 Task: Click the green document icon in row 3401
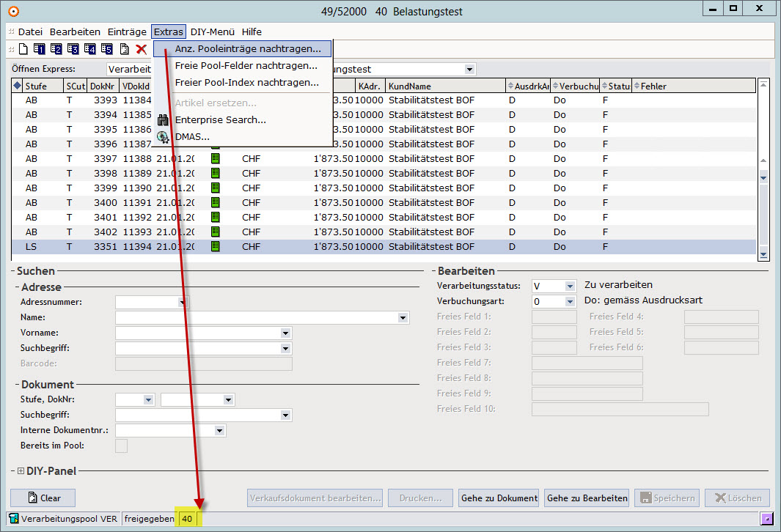click(x=215, y=218)
